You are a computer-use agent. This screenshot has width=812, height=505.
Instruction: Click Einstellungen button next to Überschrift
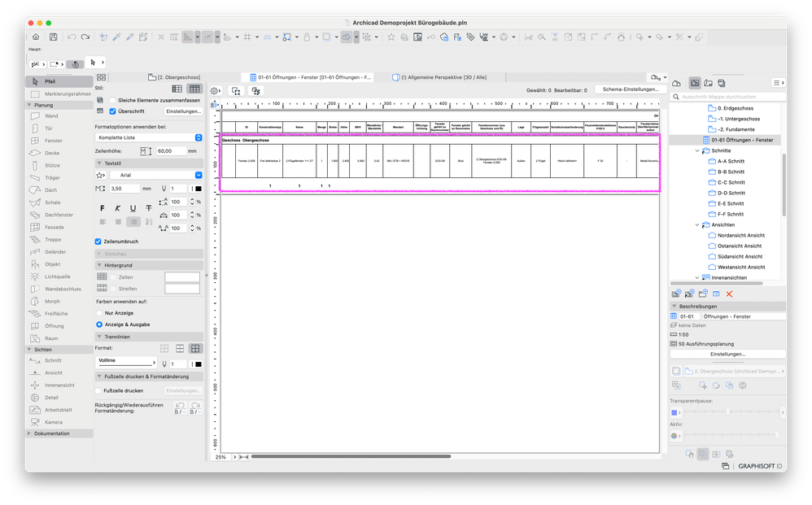[x=183, y=111]
